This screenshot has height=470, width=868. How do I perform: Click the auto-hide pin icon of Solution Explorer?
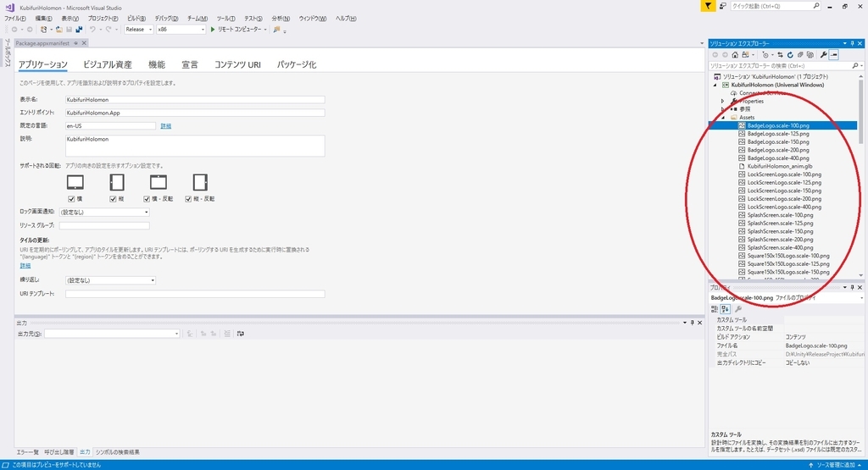tap(852, 43)
